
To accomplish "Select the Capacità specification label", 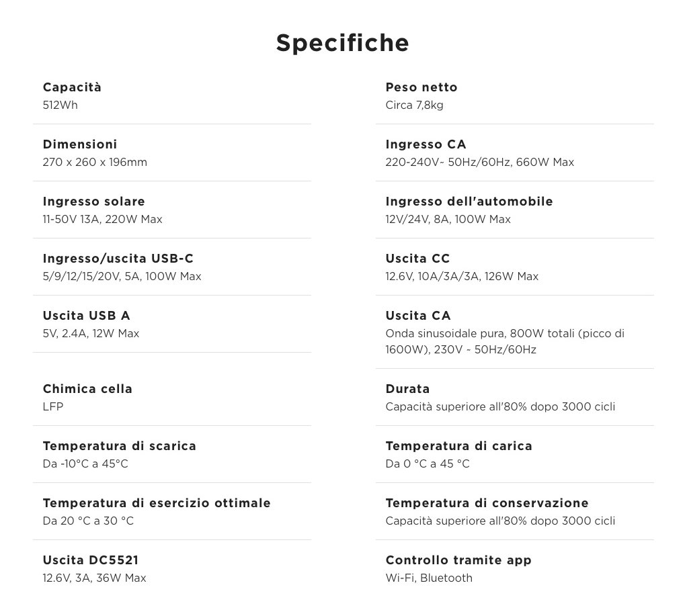I will pyautogui.click(x=72, y=87).
